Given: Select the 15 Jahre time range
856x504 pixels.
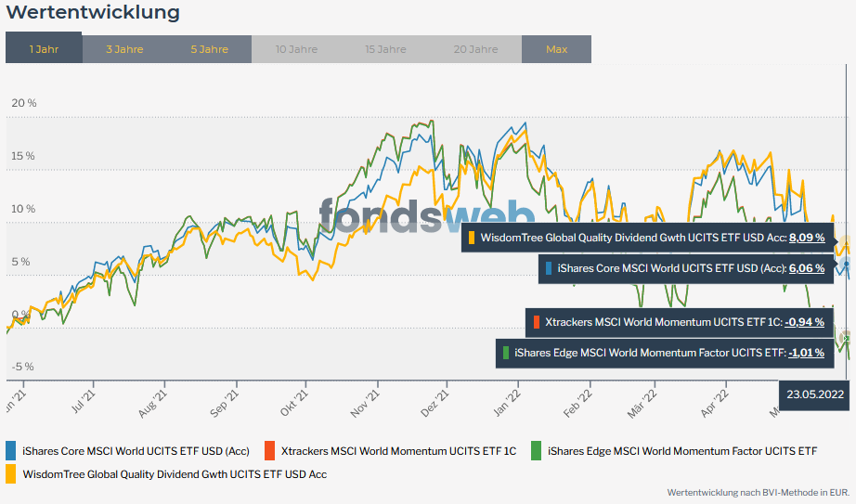Looking at the screenshot, I should click(x=385, y=49).
